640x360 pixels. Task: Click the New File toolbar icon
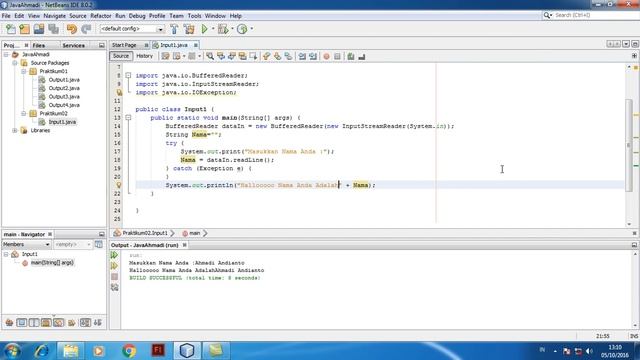[11, 29]
